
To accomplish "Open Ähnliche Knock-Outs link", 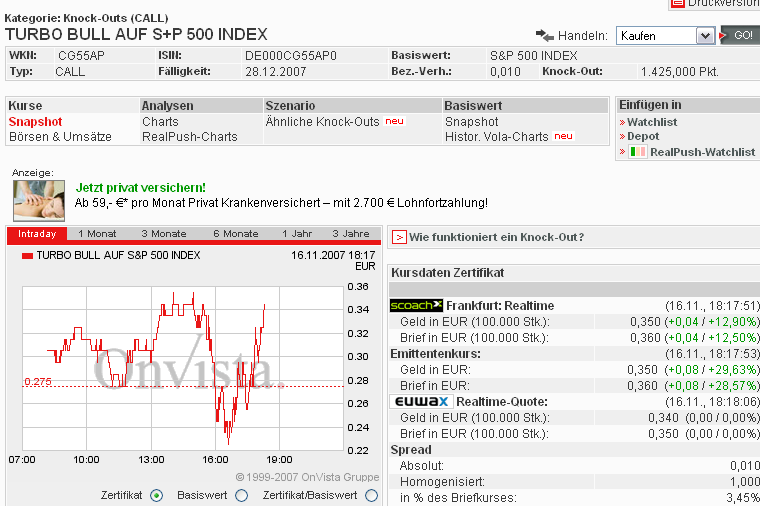I will point(322,122).
